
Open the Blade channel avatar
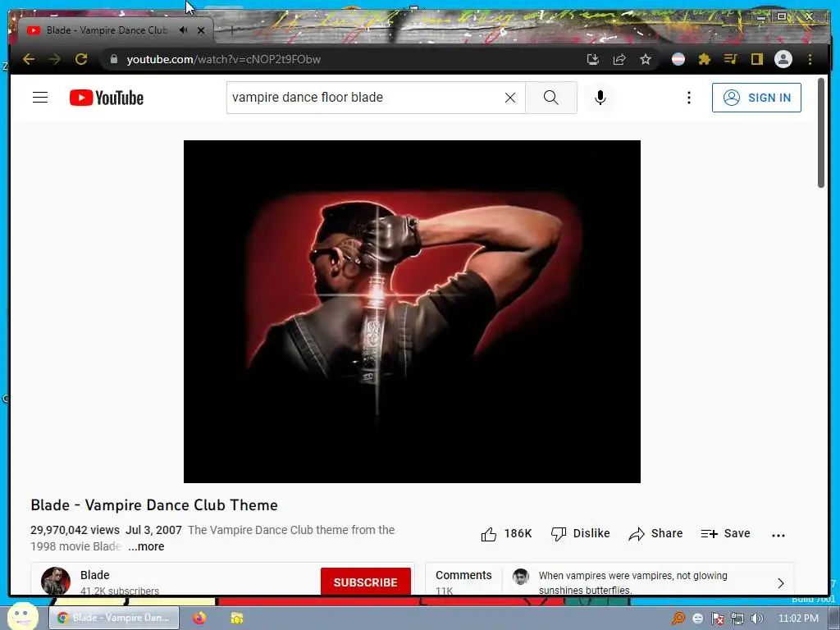pos(56,581)
